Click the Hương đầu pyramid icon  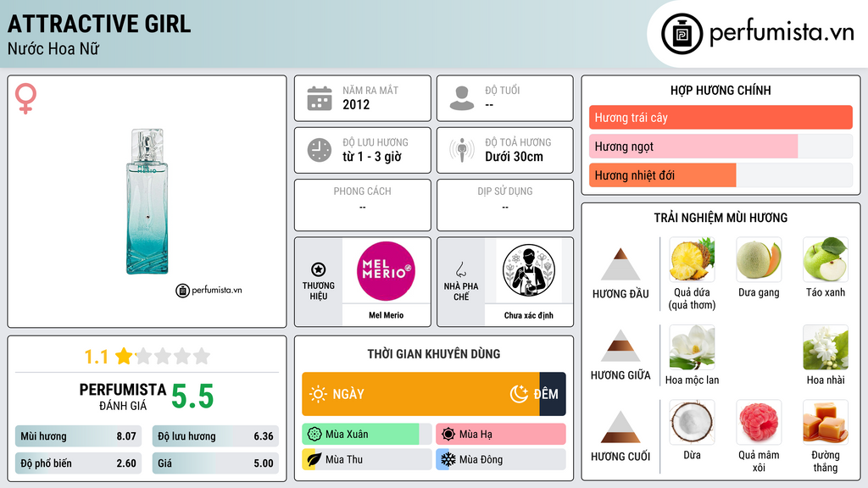pyautogui.click(x=620, y=264)
